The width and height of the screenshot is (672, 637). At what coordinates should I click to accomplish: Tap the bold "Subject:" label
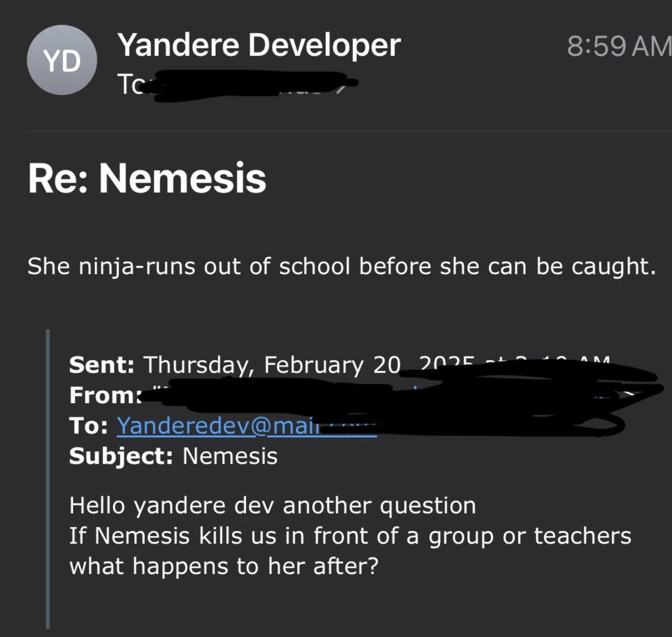pos(120,456)
